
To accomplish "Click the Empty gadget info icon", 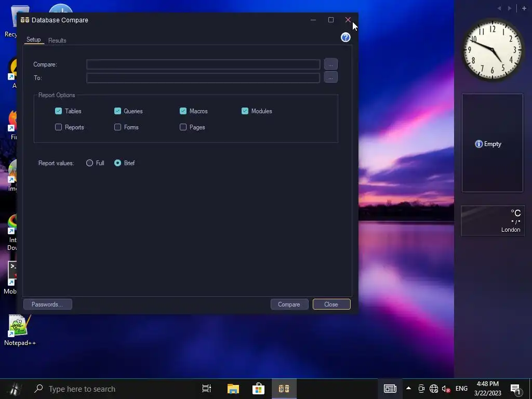I will click(x=478, y=144).
